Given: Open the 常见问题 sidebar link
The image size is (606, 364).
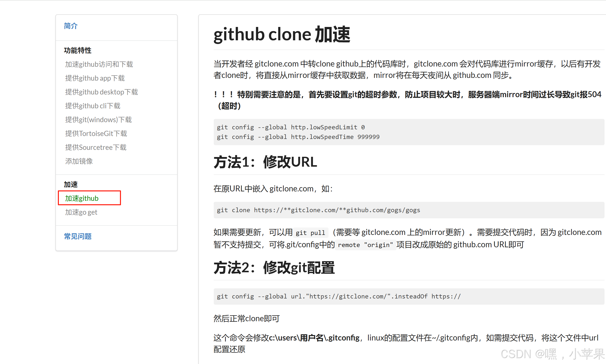Looking at the screenshot, I should click(78, 236).
